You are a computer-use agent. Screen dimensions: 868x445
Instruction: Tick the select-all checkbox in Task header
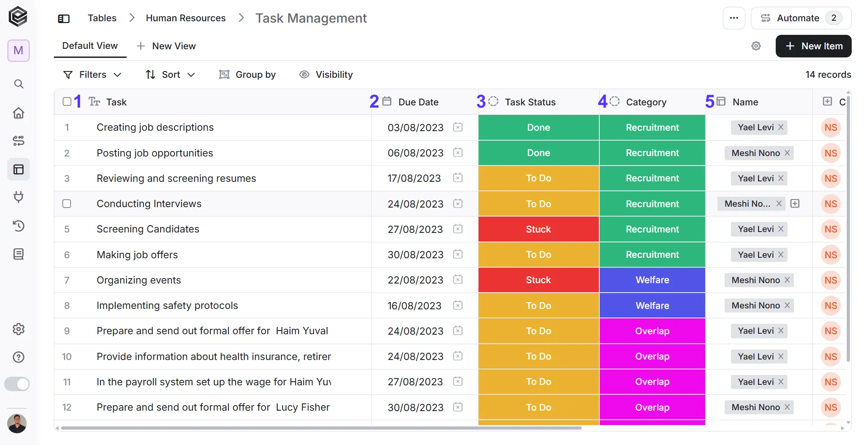click(x=67, y=102)
